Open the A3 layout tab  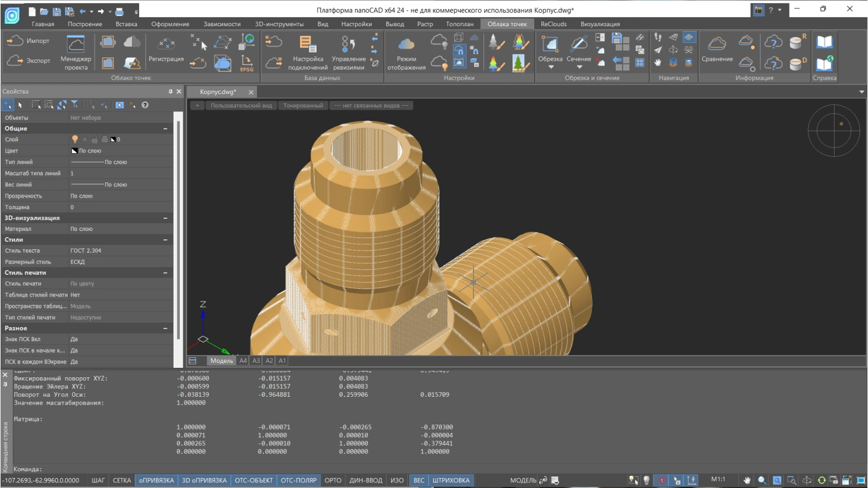[x=256, y=361]
